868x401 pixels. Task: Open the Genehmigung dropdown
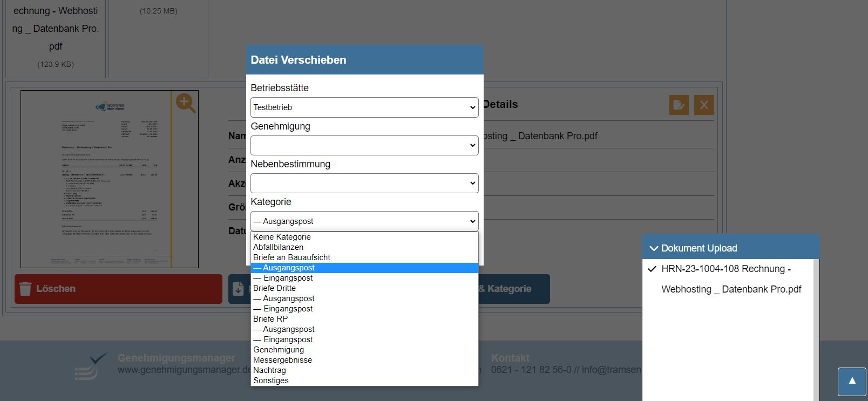[x=364, y=145]
